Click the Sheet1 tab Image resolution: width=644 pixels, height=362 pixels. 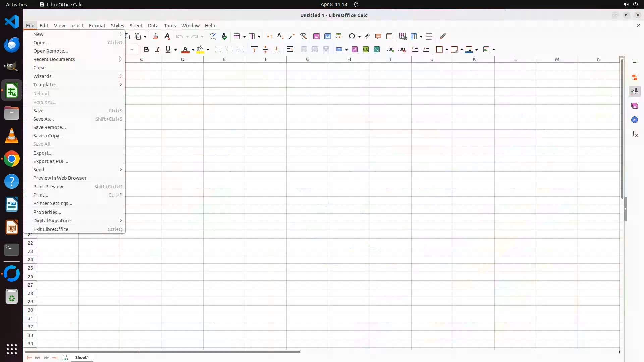(x=82, y=357)
